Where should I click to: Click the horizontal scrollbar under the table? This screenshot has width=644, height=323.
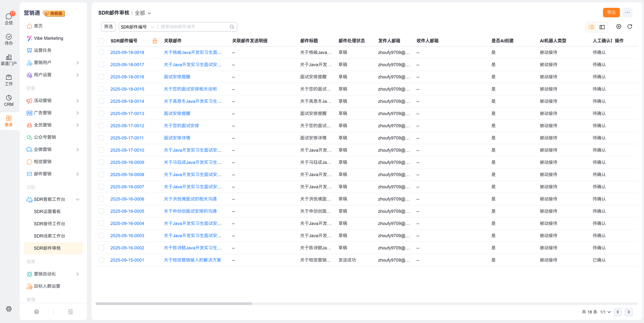coord(174,304)
